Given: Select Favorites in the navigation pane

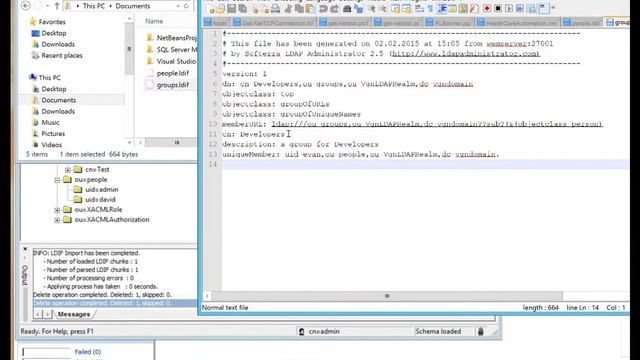Looking at the screenshot, I should [52, 22].
